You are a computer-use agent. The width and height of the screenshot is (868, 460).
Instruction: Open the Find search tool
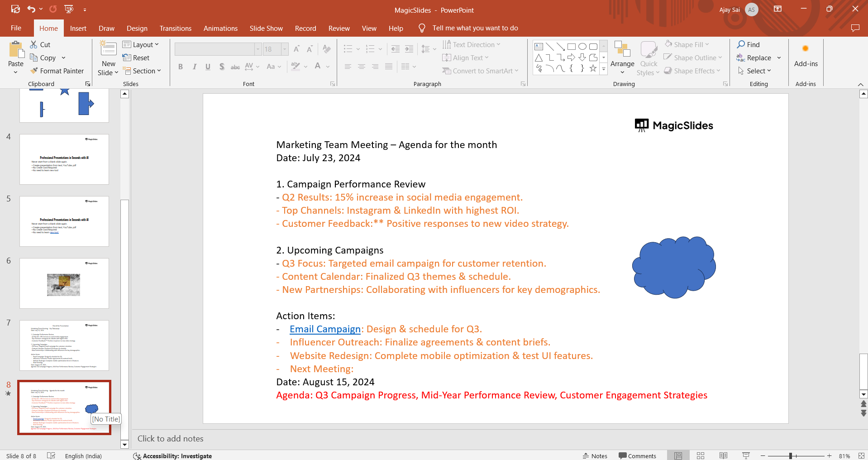click(748, 45)
